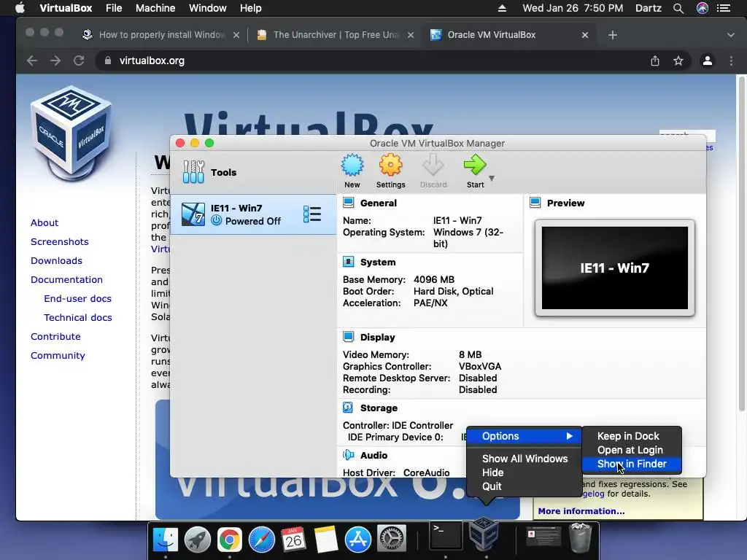
Task: Open the Downloads link on website
Action: pos(56,260)
